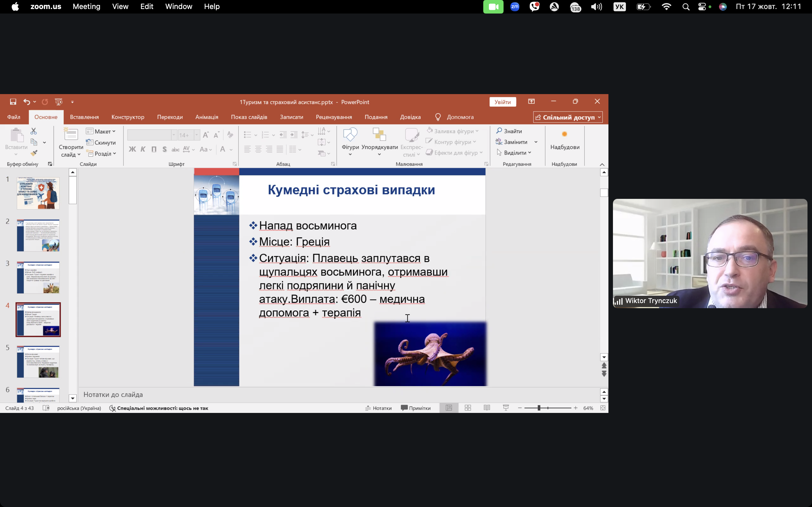Open reading view icon in status bar

[487, 408]
